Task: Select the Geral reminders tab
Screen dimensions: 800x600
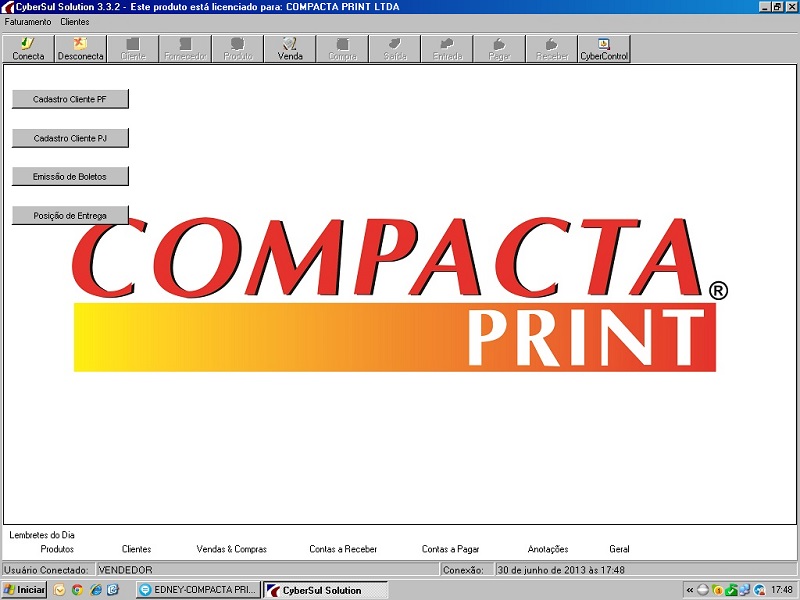Action: point(619,549)
